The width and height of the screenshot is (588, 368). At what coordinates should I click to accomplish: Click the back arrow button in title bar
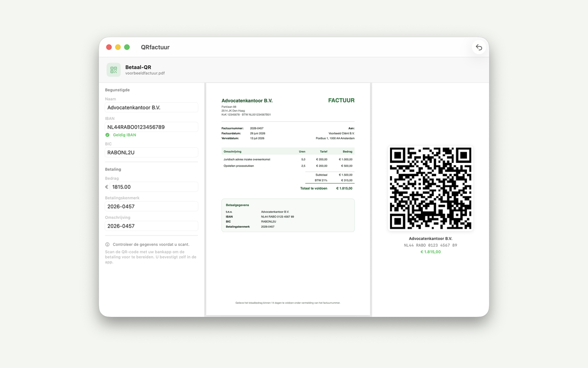479,47
